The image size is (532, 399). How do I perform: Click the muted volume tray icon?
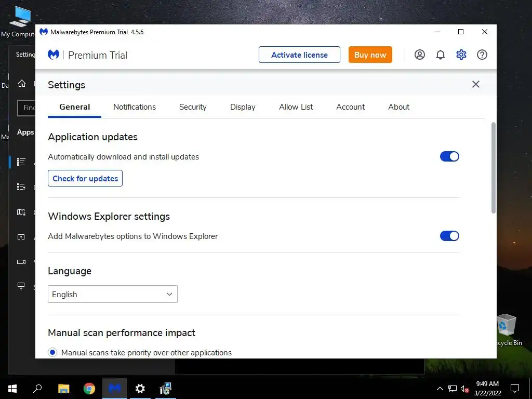[x=464, y=389]
